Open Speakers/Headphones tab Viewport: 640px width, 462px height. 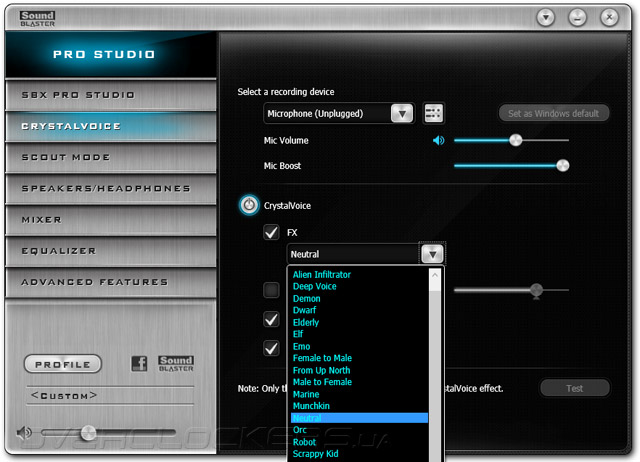click(111, 189)
